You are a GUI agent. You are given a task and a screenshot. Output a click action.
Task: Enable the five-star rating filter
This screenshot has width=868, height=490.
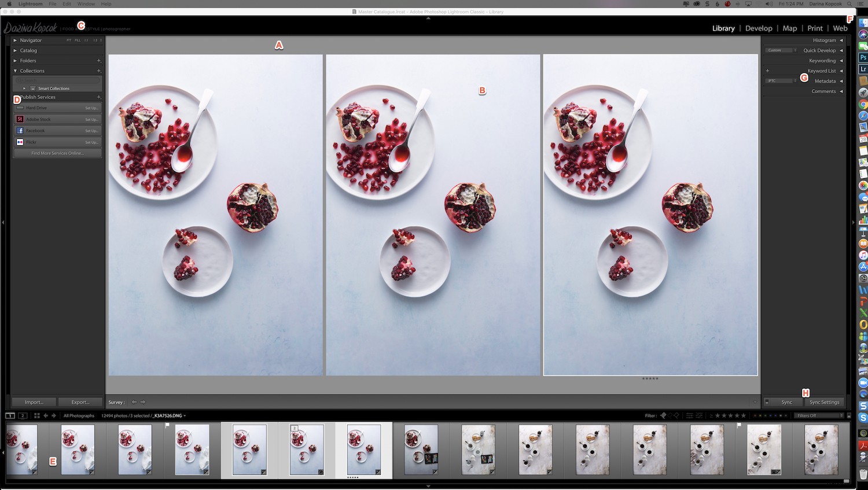coord(744,415)
